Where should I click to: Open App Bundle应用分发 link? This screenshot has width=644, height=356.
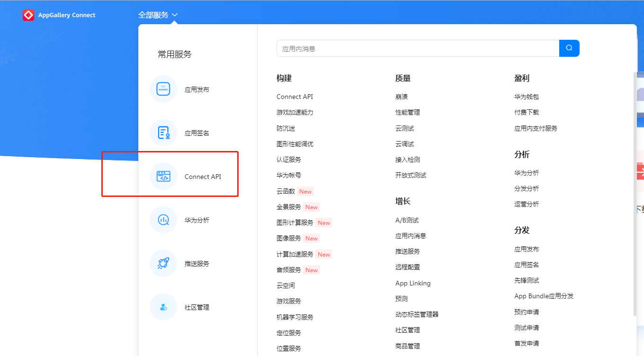544,296
